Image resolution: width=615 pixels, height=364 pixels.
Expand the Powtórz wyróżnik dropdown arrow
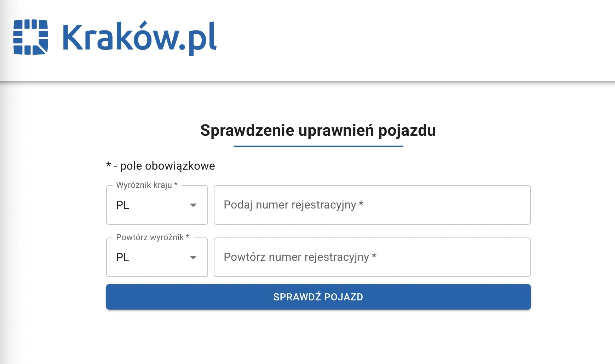click(193, 258)
